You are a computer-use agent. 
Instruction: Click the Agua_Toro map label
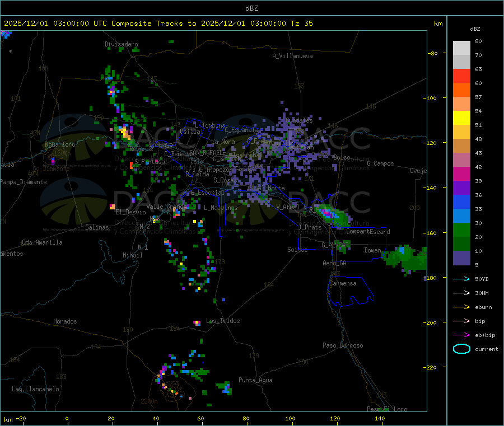coord(60,144)
